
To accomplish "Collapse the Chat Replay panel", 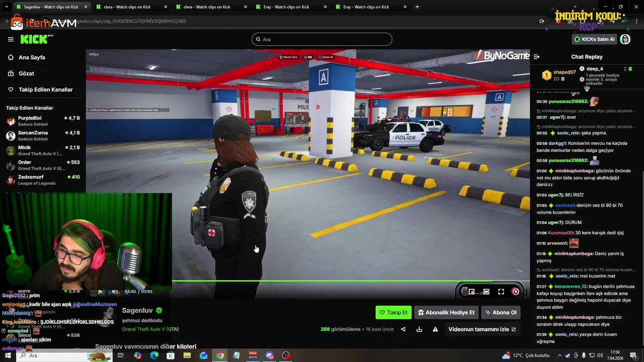I will tap(536, 57).
